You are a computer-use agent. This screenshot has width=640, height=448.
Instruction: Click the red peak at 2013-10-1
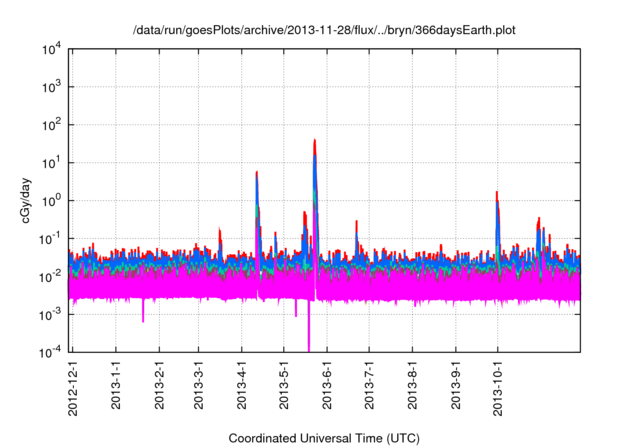pyautogui.click(x=497, y=194)
